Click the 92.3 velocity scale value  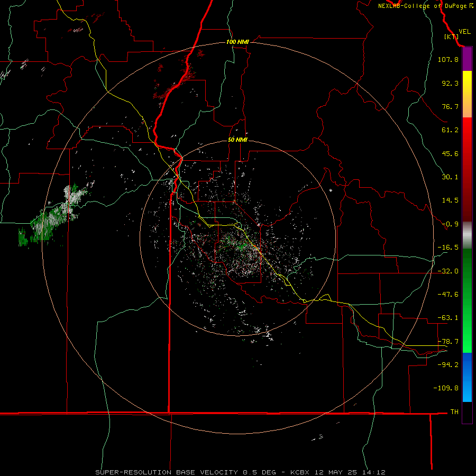point(450,83)
